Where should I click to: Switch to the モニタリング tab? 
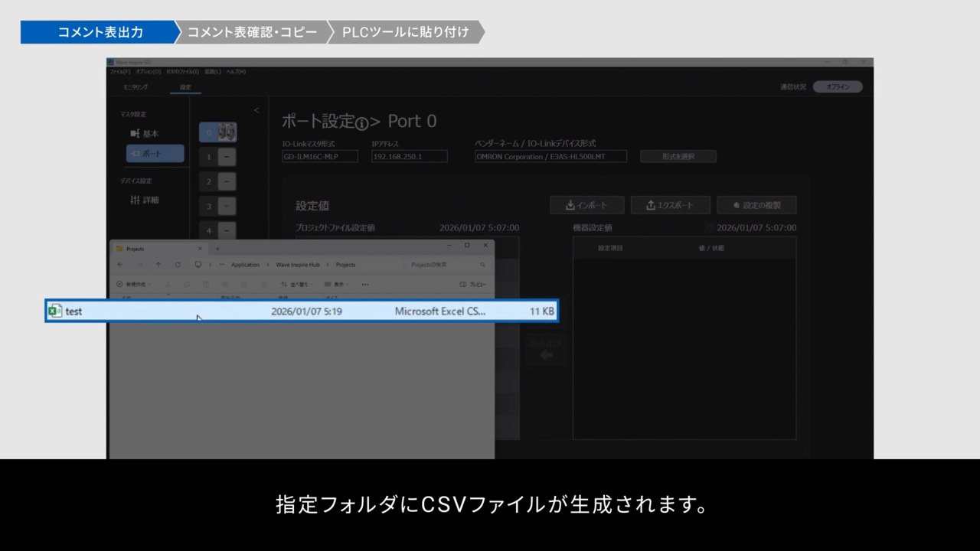pyautogui.click(x=136, y=87)
